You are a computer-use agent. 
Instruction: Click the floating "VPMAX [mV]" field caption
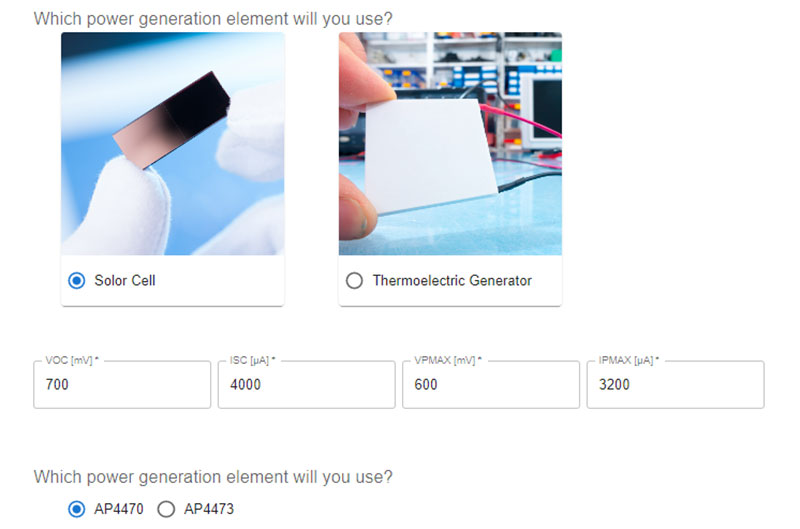[448, 361]
